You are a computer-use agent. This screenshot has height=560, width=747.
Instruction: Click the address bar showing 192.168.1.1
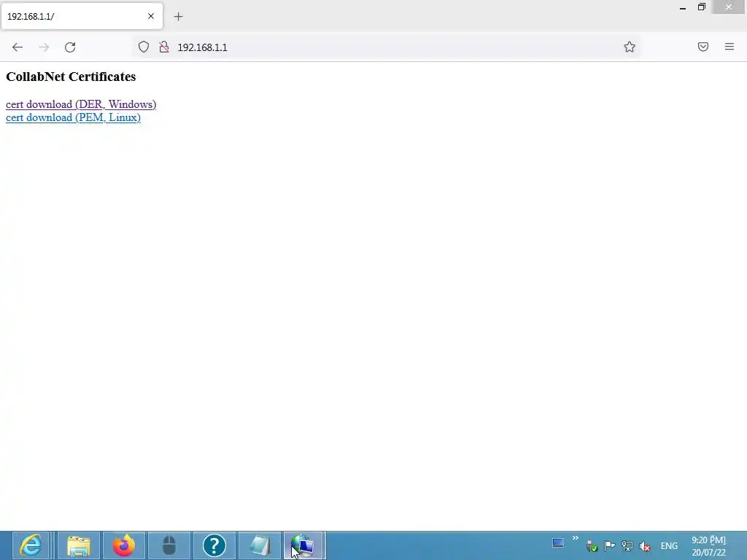tap(386, 47)
